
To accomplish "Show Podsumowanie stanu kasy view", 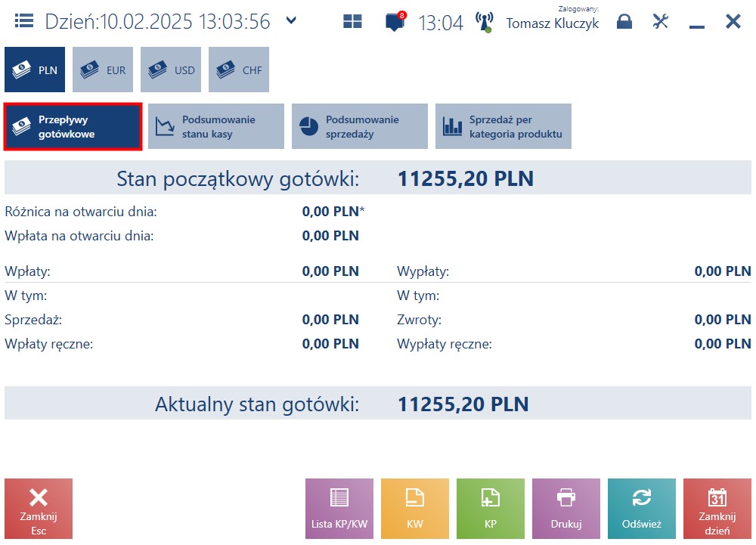I will [216, 126].
